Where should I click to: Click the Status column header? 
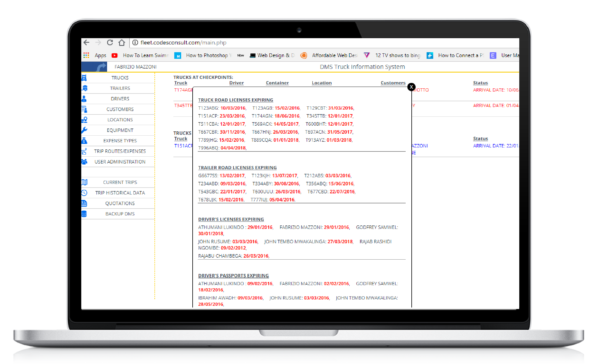480,83
